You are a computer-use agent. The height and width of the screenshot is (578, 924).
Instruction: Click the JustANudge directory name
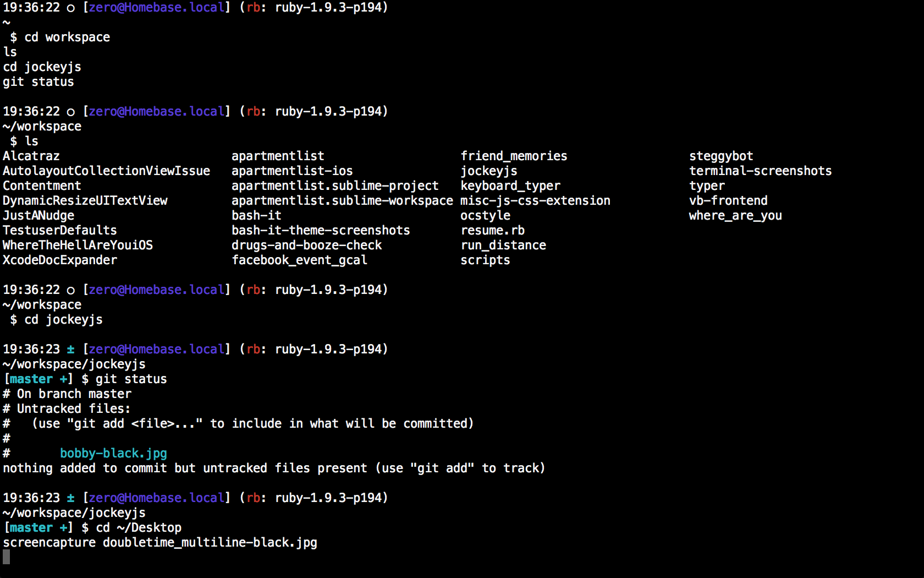click(x=38, y=216)
